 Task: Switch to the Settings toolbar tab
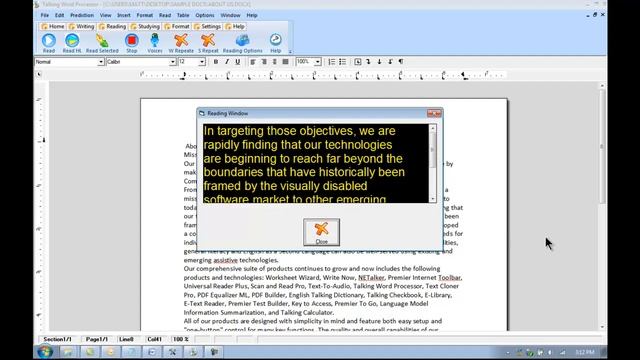[207, 26]
